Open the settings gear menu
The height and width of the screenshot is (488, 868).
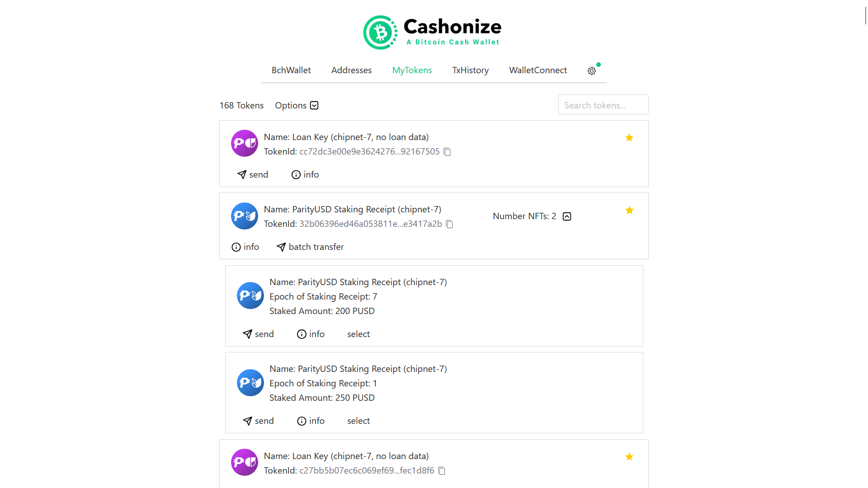[592, 71]
